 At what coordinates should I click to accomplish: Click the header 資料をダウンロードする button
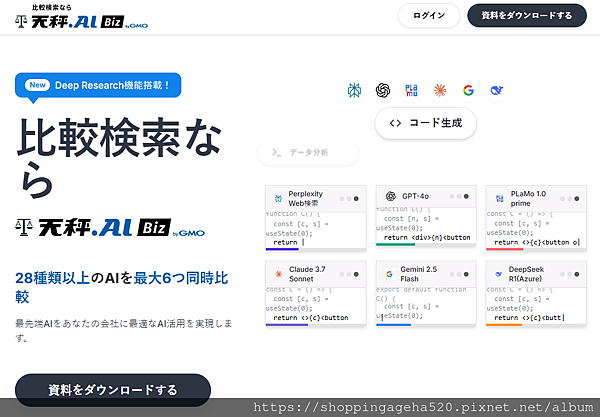[x=527, y=16]
